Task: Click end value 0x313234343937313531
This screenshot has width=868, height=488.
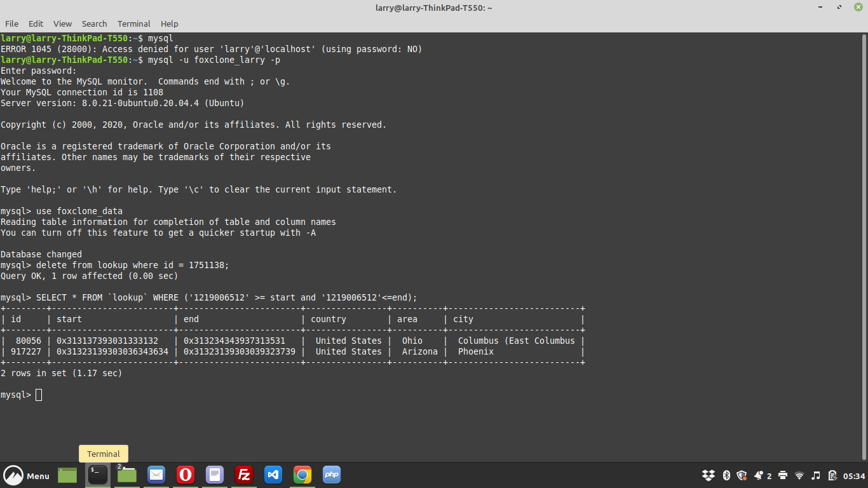Action: point(234,341)
